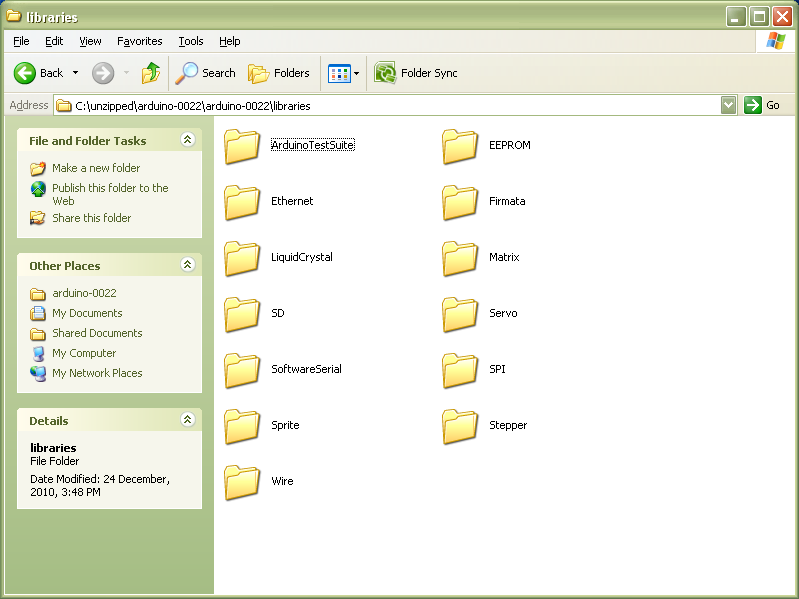Click the SoftwareSerial folder name
The width and height of the screenshot is (799, 599).
click(x=306, y=369)
